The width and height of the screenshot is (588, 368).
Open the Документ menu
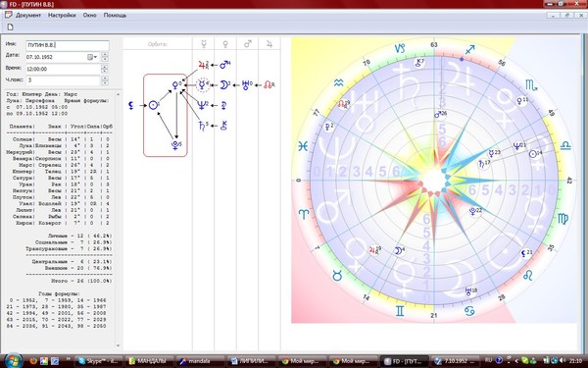[28, 16]
